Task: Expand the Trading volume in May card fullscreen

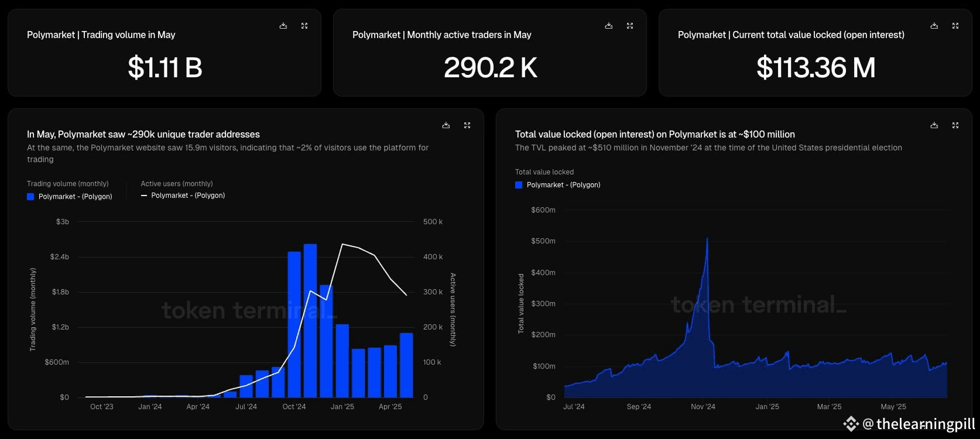Action: (304, 26)
